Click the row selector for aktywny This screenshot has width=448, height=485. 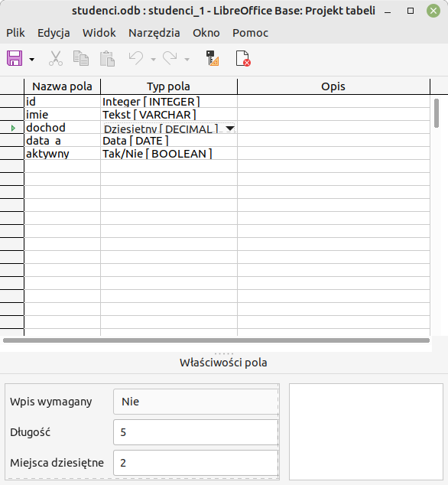tap(11, 154)
